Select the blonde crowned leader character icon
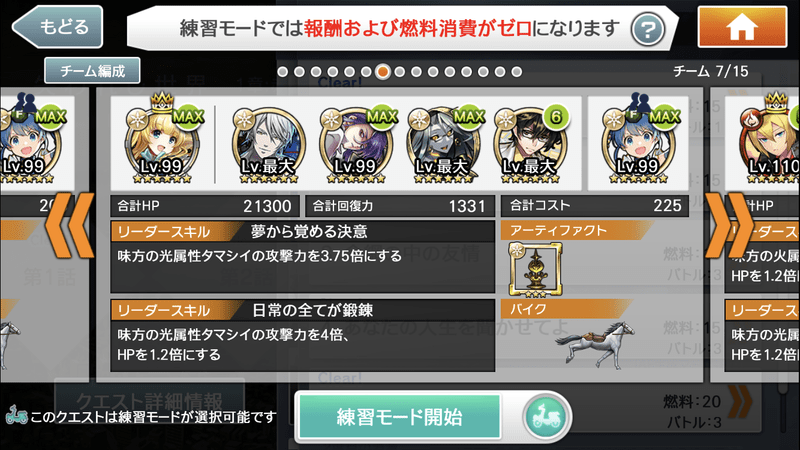The height and width of the screenshot is (450, 800). 162,139
